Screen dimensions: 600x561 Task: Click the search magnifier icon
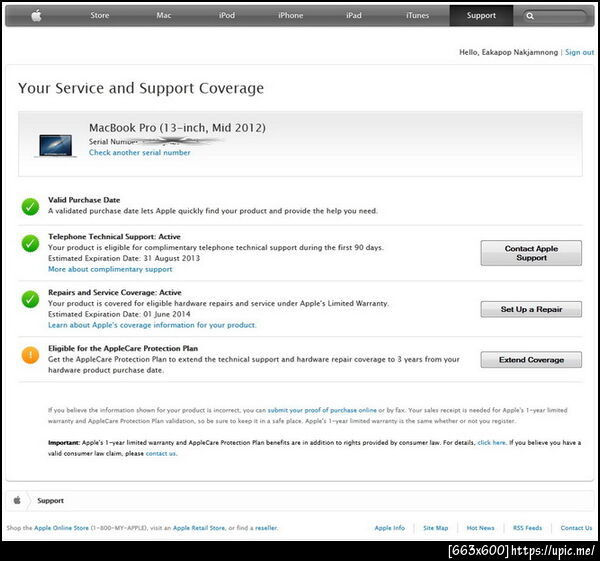530,16
